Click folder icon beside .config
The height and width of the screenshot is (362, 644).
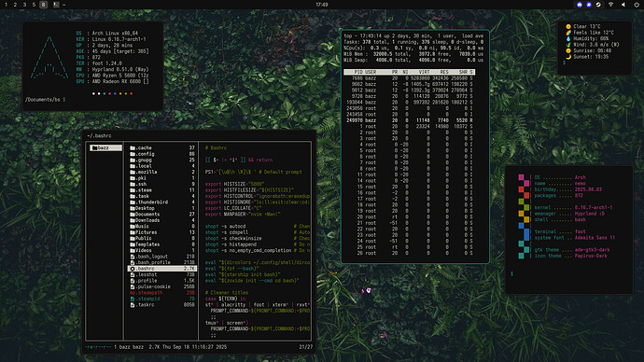pos(133,154)
